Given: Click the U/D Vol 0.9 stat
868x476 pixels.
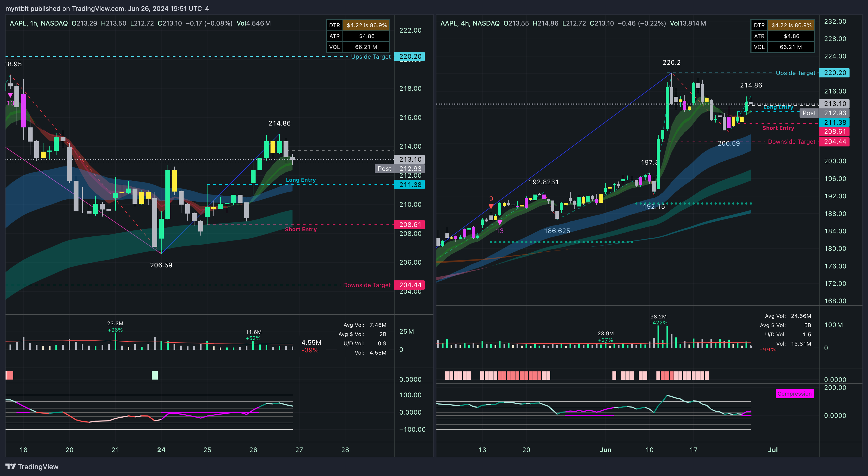Looking at the screenshot, I should click(364, 343).
